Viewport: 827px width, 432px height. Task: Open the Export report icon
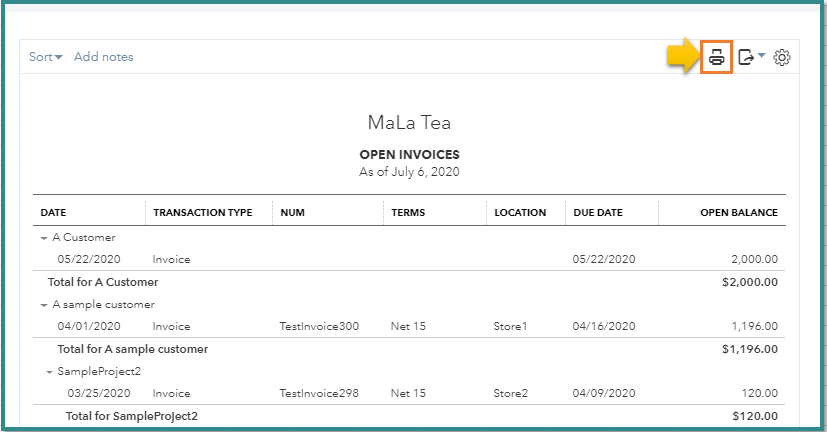746,57
